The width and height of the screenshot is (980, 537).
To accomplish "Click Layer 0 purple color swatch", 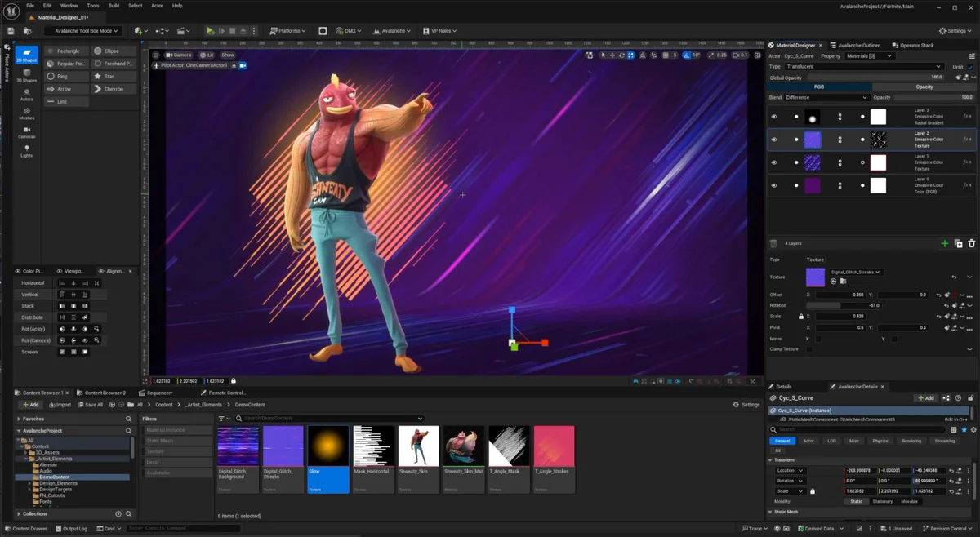I will point(812,185).
